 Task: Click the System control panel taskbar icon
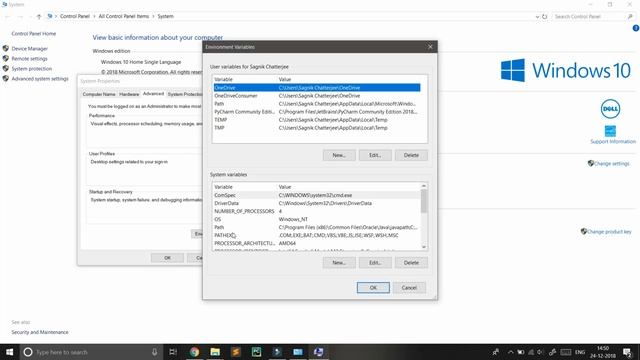[x=319, y=352]
